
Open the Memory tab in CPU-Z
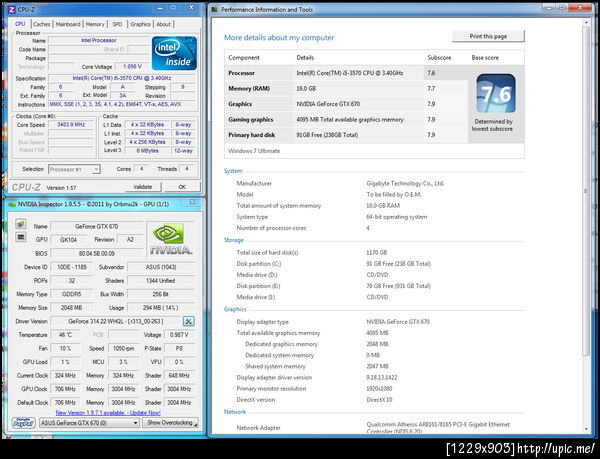pos(95,24)
